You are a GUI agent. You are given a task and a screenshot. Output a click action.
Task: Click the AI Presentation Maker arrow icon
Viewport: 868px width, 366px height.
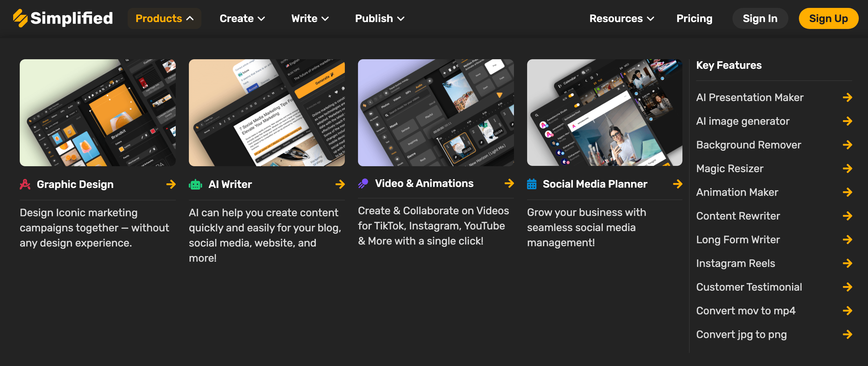pos(848,97)
